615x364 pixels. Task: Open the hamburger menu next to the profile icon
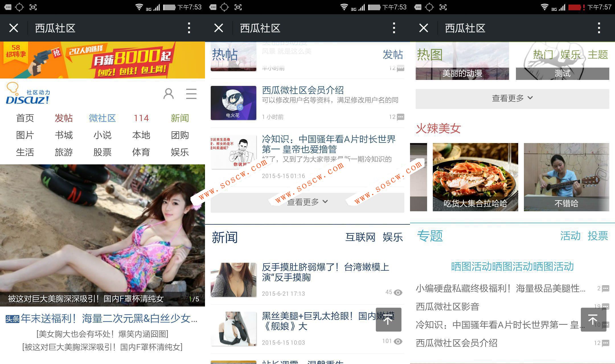[x=191, y=94]
